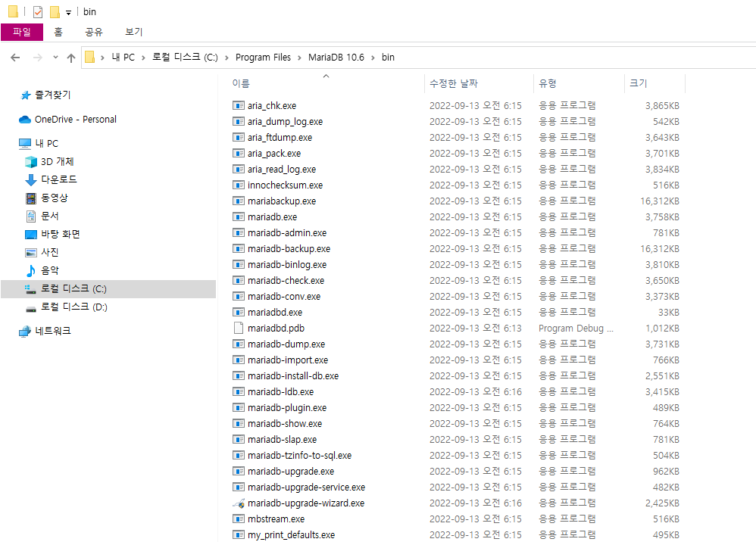Select the mariadb-import.exe file name
The width and height of the screenshot is (756, 542).
(x=288, y=360)
